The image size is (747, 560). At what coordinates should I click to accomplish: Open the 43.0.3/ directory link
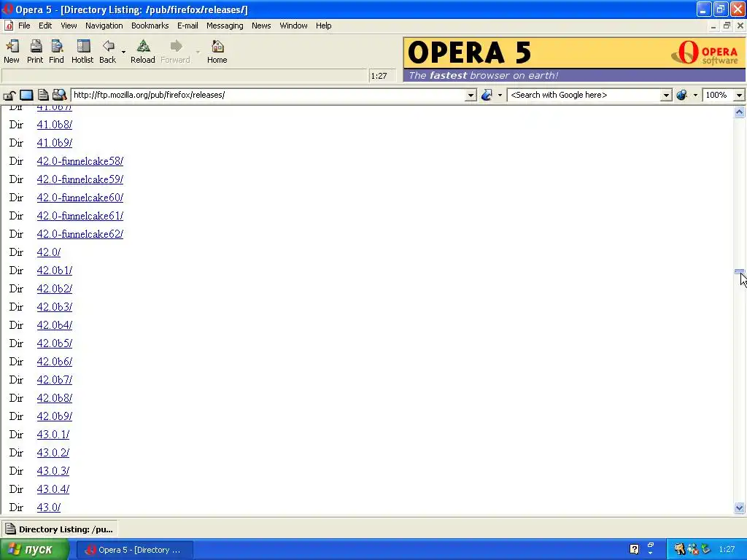point(53,471)
